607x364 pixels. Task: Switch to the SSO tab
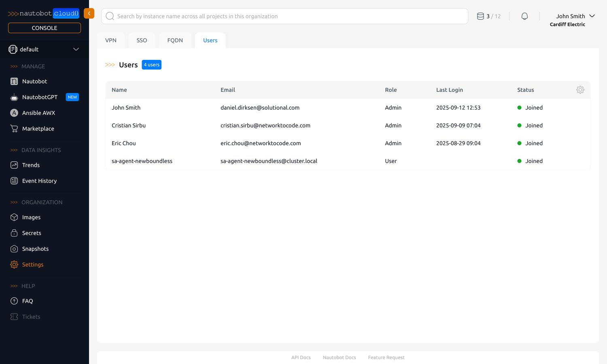142,40
